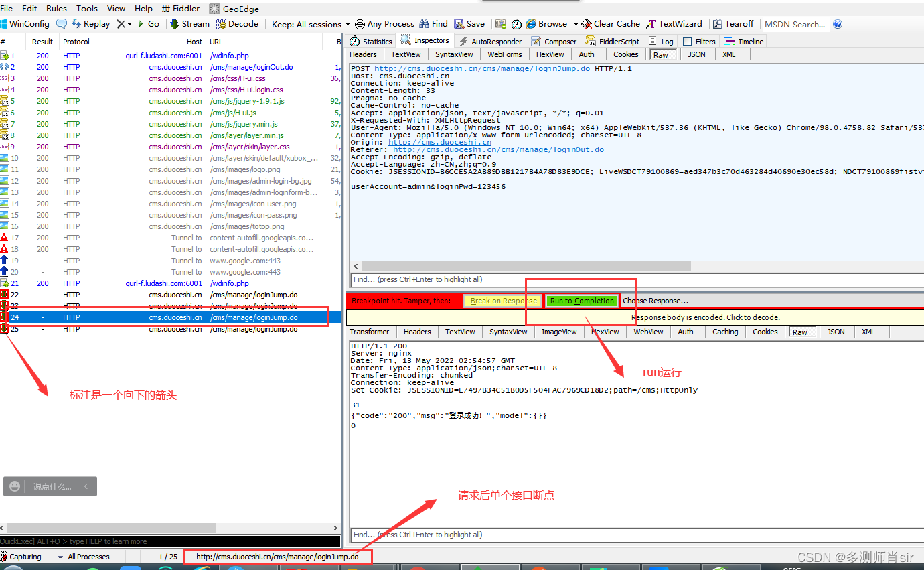Sort sessions by Result column header
This screenshot has width=924, height=570.
pos(42,42)
